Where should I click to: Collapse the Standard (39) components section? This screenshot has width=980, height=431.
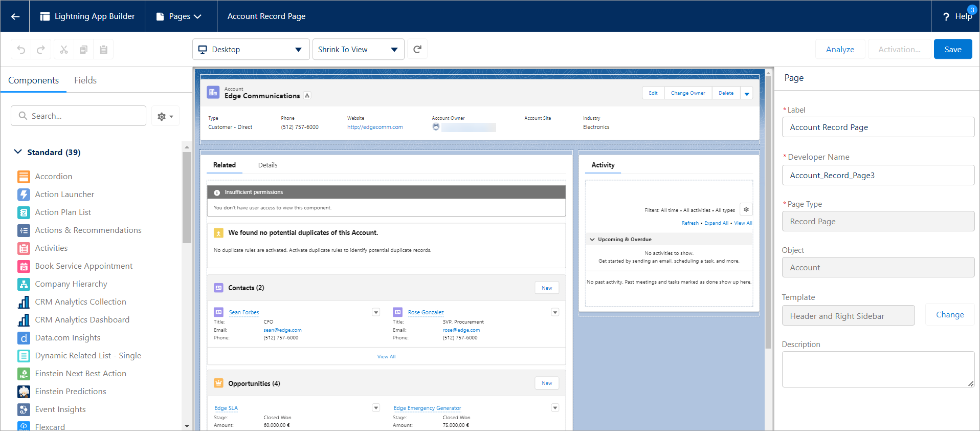[x=18, y=152]
